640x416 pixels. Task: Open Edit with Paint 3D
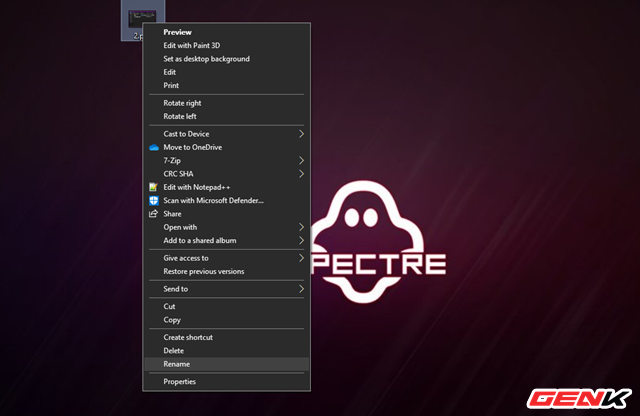coord(227,45)
